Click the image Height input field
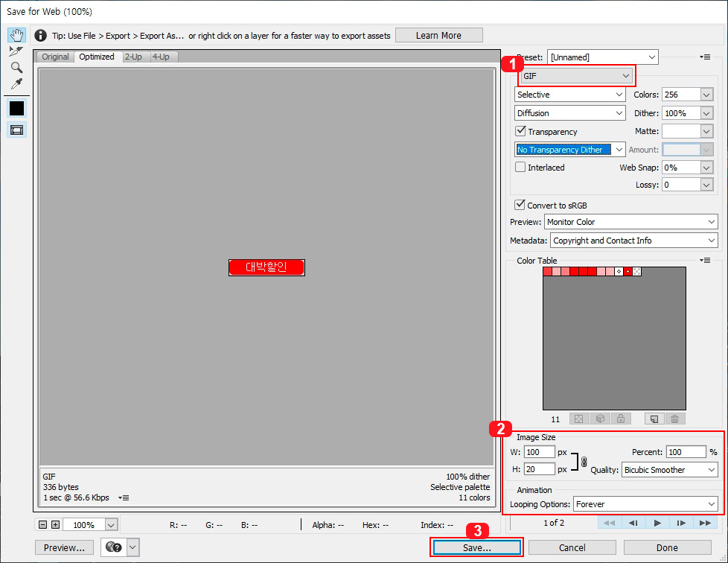Viewport: 728px width, 563px height. point(539,469)
